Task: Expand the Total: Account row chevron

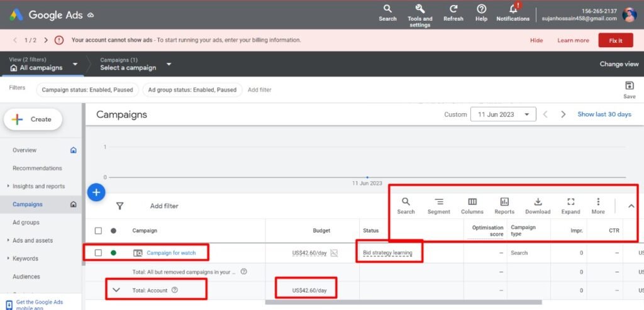Action: click(116, 290)
